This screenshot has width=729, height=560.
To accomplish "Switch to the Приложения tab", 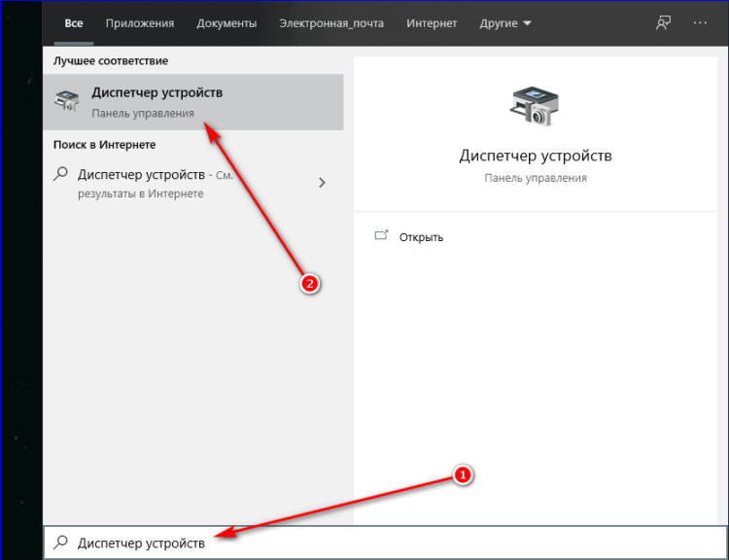I will [140, 22].
